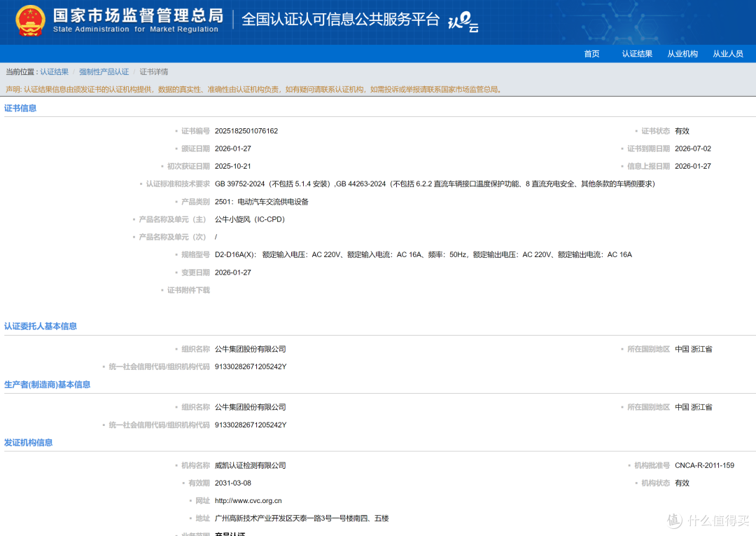Click the 变更日期 value 2026-01-27
Image resolution: width=756 pixels, height=536 pixels.
(233, 273)
